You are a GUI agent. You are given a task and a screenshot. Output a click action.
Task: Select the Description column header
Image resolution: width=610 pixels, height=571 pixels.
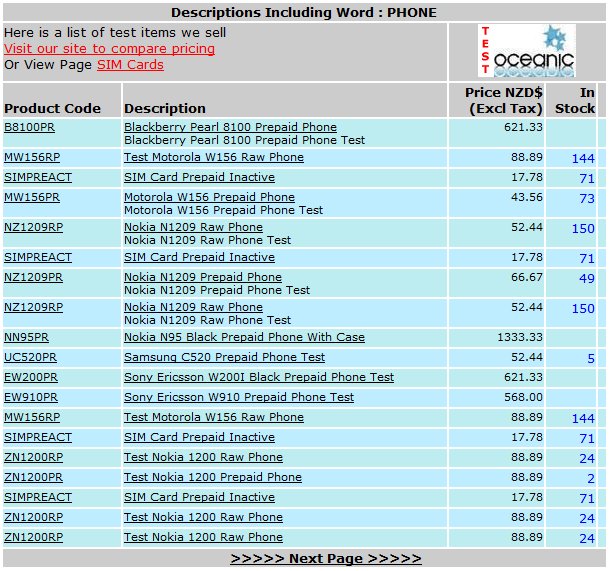(165, 109)
